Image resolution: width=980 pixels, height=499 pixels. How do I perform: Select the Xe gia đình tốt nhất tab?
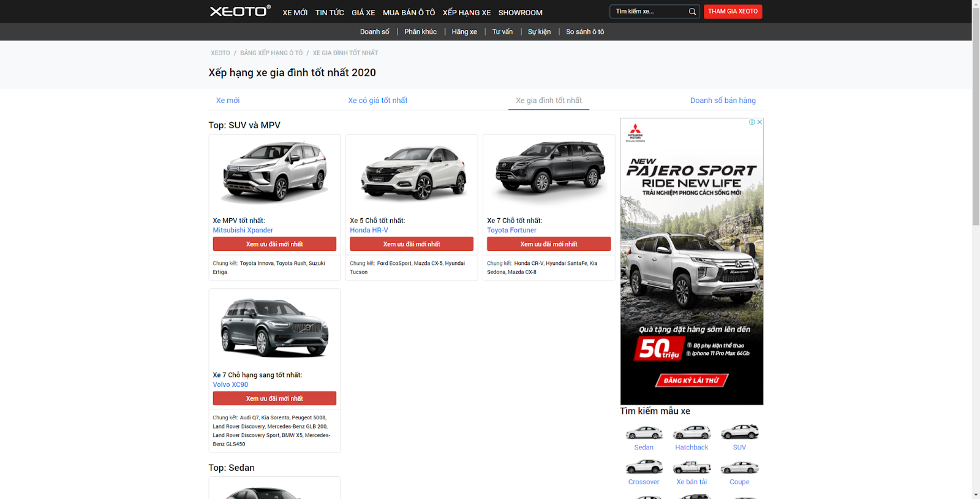549,101
